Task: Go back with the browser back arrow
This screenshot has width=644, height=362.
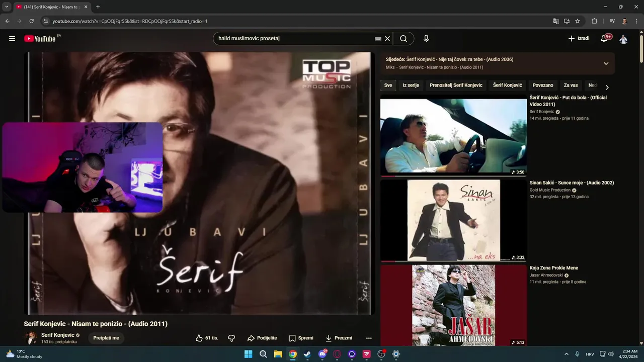Action: tap(7, 21)
